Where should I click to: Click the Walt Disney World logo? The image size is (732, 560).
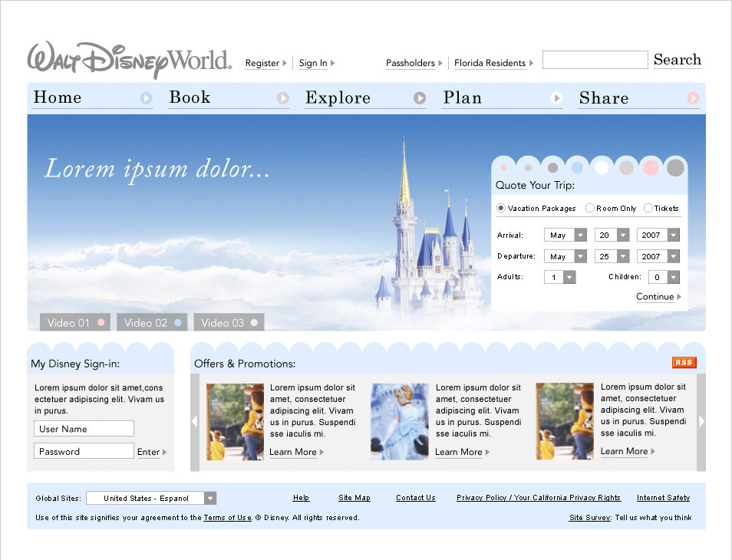click(x=130, y=60)
